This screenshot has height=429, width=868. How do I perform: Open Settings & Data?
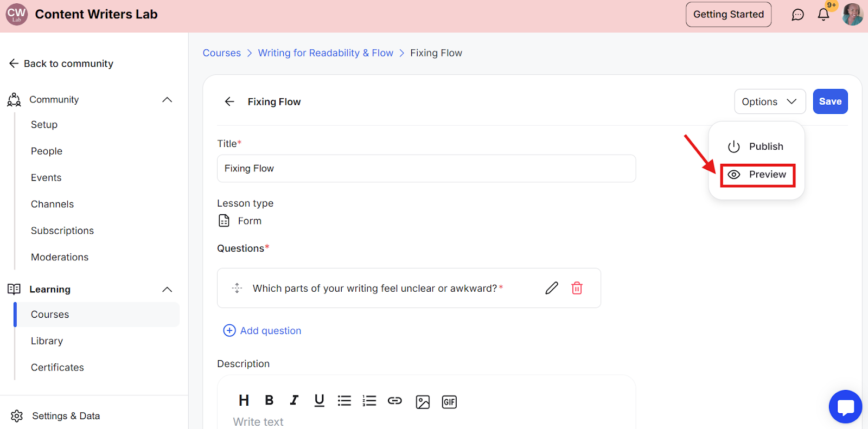(x=66, y=416)
